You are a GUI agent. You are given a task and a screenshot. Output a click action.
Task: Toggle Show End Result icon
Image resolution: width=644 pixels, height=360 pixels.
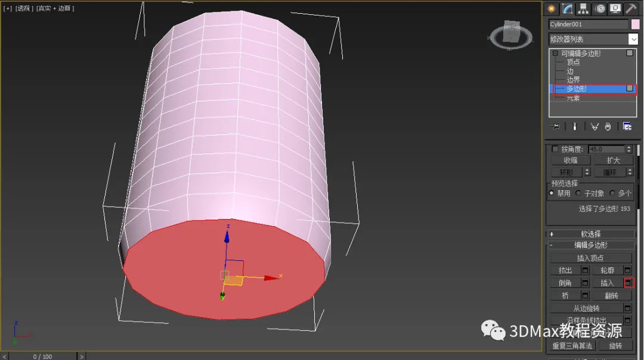[x=575, y=127]
